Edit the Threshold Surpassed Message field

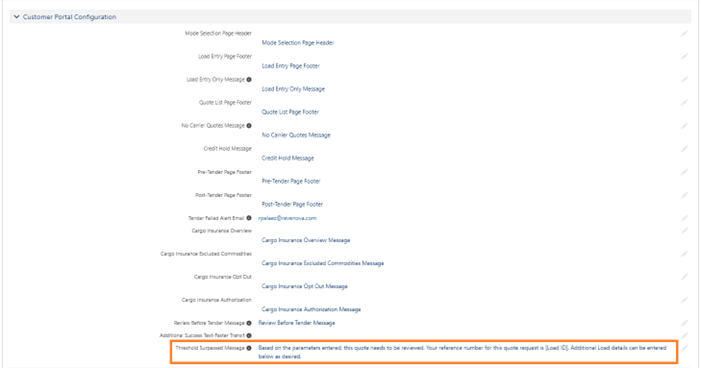pos(684,348)
